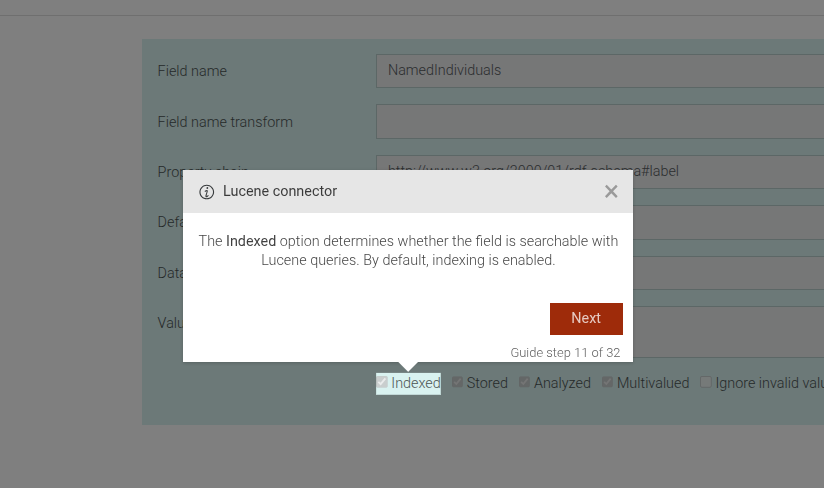This screenshot has height=488, width=824.
Task: Focus the Field name input with NamedIndividuals
Action: pyautogui.click(x=600, y=71)
